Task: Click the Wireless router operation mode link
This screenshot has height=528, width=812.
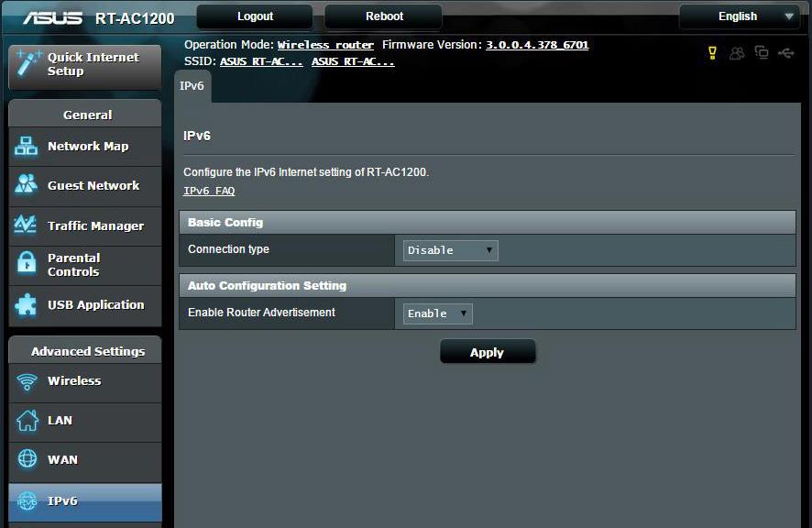Action: (325, 45)
